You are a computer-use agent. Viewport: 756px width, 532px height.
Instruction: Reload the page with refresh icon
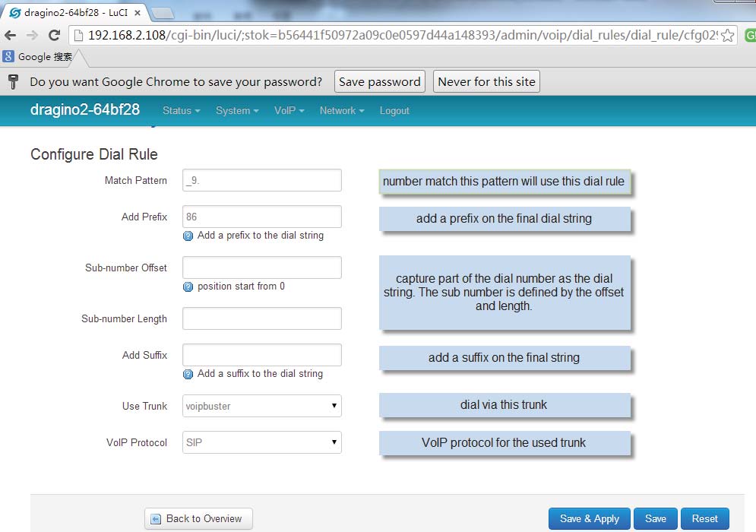click(x=55, y=35)
